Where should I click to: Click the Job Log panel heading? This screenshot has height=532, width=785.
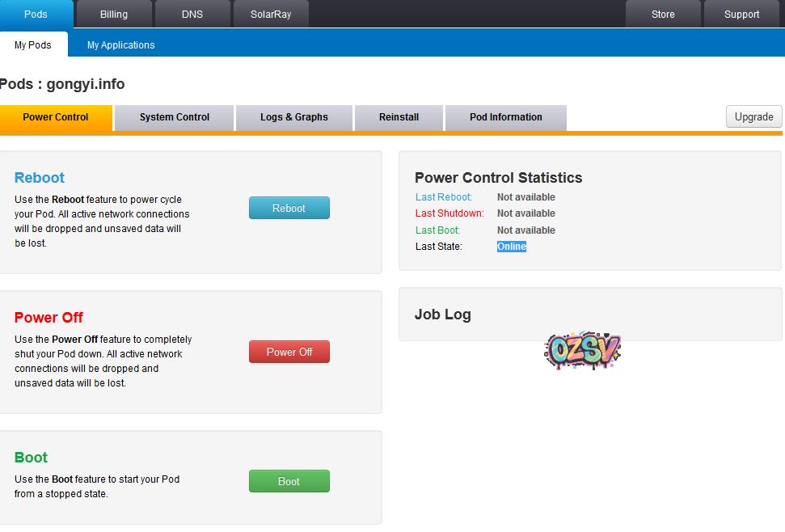coord(443,315)
